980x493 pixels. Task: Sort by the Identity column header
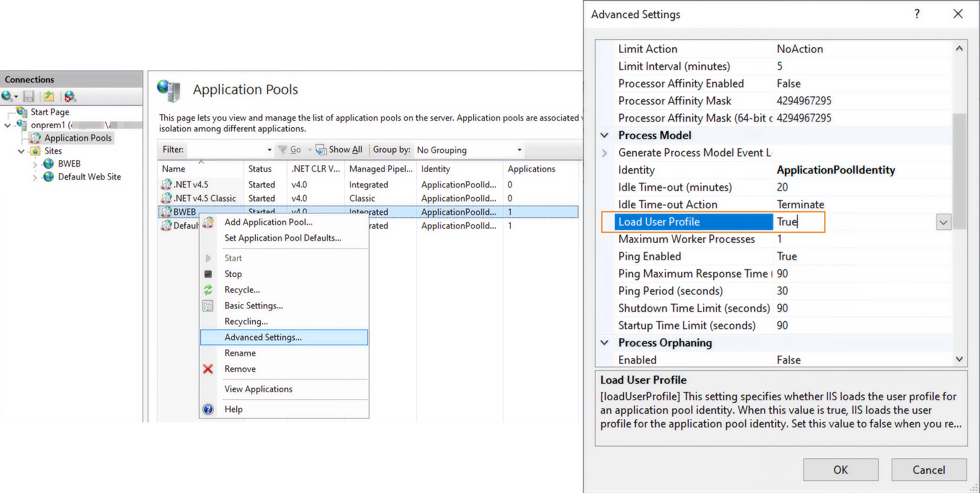click(460, 169)
